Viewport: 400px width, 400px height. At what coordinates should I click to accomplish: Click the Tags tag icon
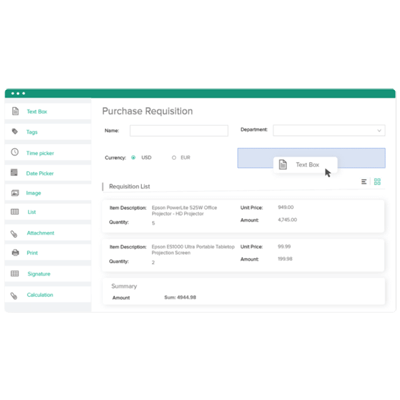click(x=15, y=131)
